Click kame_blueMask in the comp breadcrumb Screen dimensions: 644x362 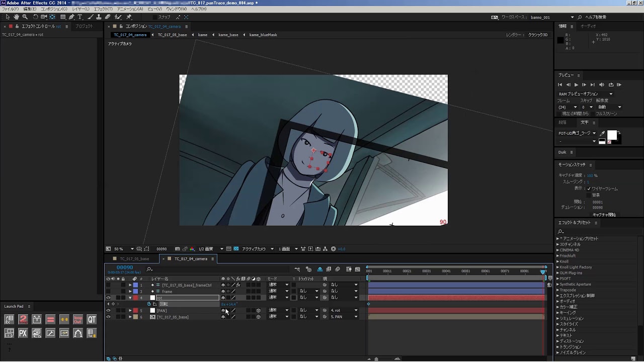(x=263, y=35)
